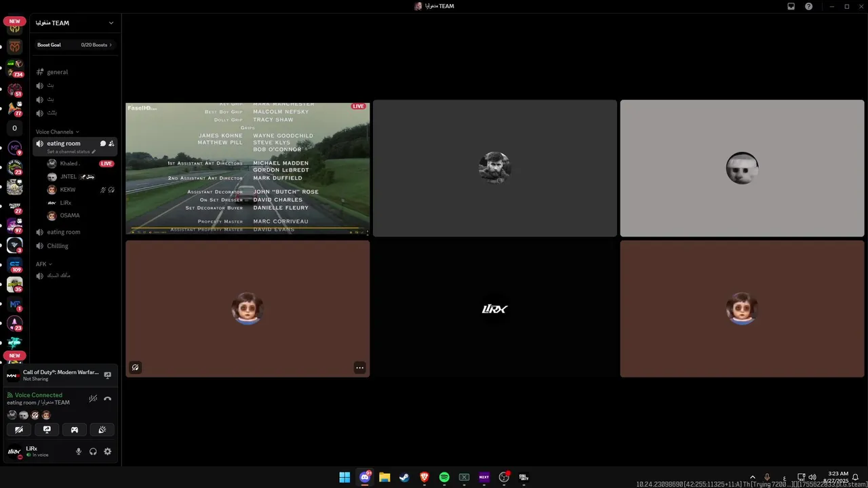Open User Settings gear

(107, 451)
